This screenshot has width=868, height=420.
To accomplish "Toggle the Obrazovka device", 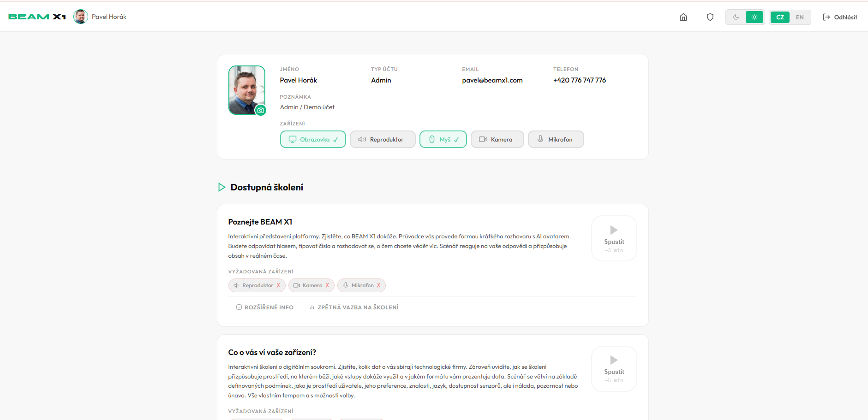I will 313,139.
